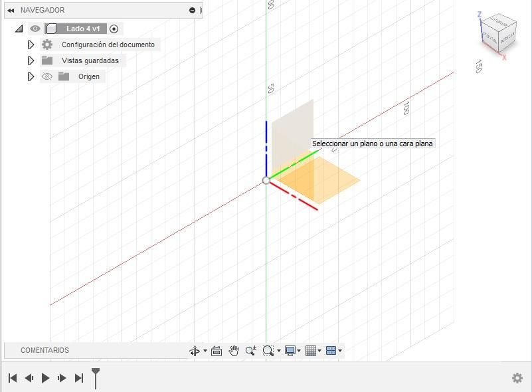Viewport: 532px width, 392px height.
Task: Expand the Origen folder
Action: click(31, 76)
